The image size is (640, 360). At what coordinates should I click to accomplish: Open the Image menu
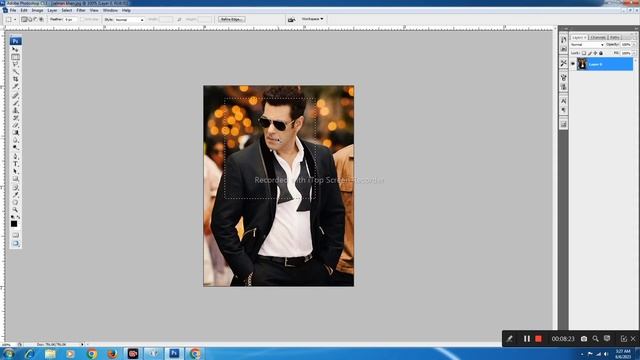tap(37, 10)
